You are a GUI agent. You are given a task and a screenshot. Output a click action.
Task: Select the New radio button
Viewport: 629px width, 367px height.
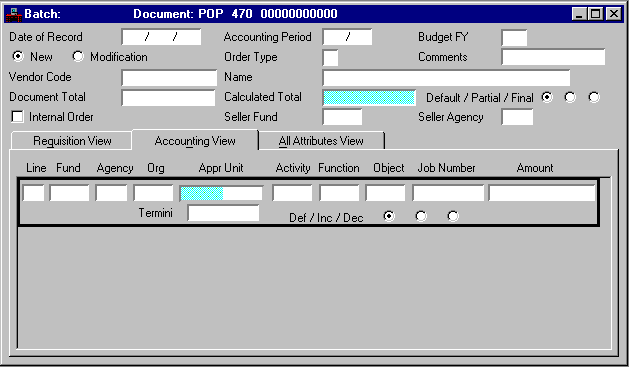tap(18, 56)
